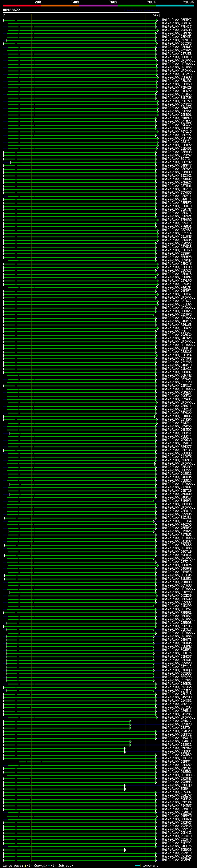
Task: Select hit label UniRef100_C1L0C2
Action: click(176, 369)
